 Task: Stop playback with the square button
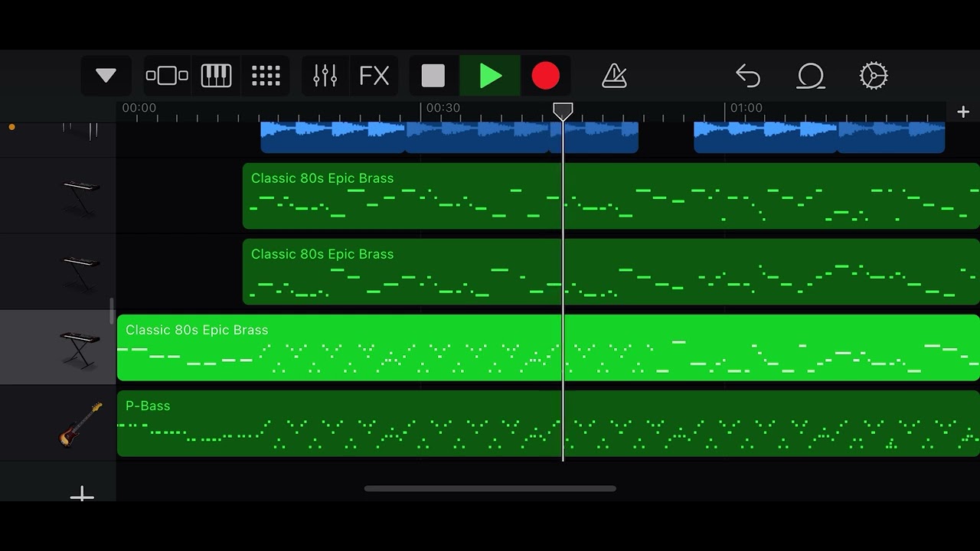tap(433, 76)
